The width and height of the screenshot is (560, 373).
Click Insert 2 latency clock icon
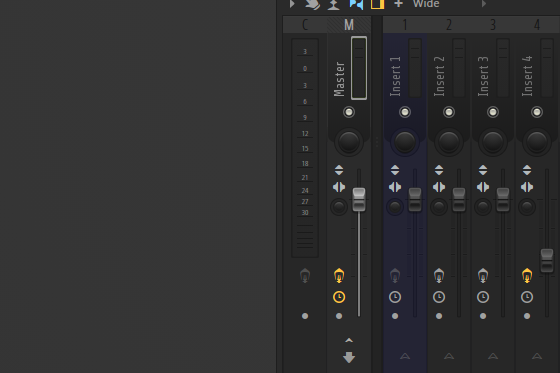[x=439, y=297]
